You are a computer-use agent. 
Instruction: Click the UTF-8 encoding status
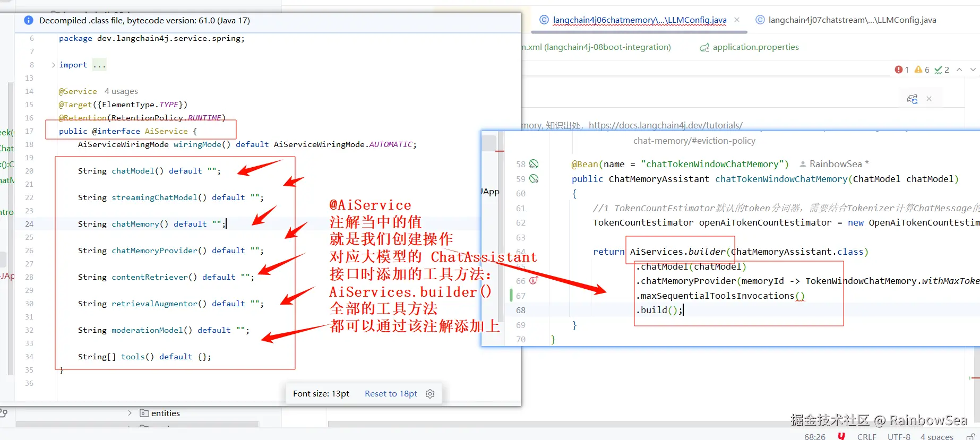click(x=899, y=436)
